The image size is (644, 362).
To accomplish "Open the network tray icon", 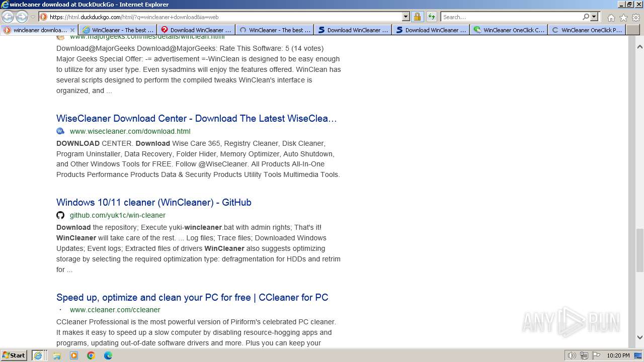I will (584, 355).
